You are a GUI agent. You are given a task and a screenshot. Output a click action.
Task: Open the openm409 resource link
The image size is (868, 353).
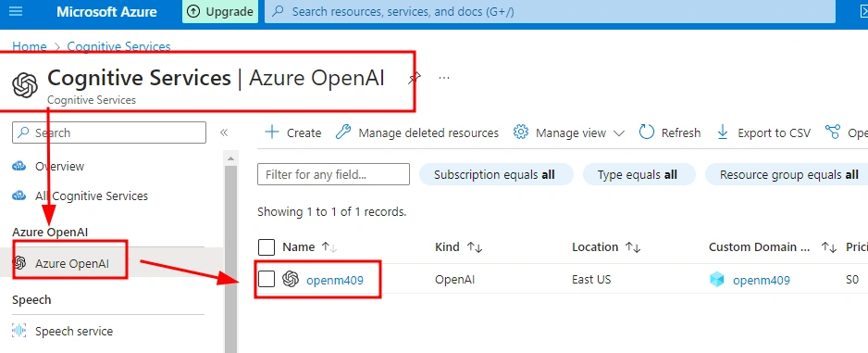[x=335, y=280]
